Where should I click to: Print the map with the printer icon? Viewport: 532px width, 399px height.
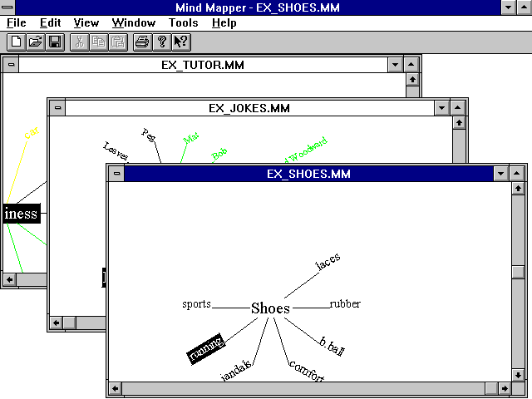click(x=142, y=42)
